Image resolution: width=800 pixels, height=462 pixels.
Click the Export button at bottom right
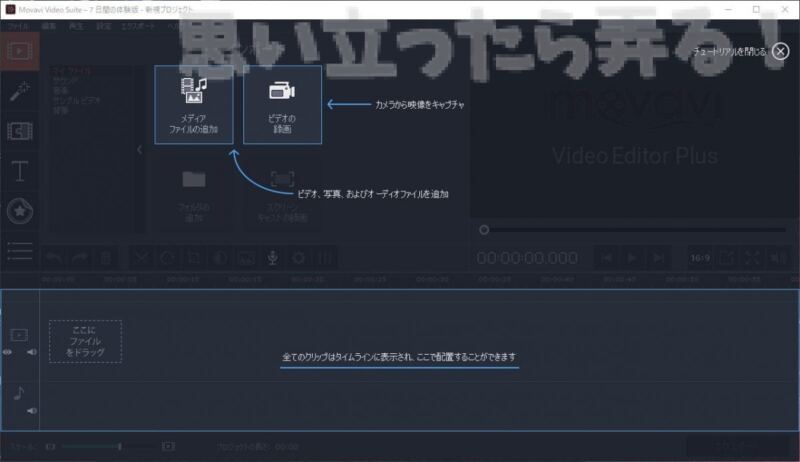[x=738, y=447]
